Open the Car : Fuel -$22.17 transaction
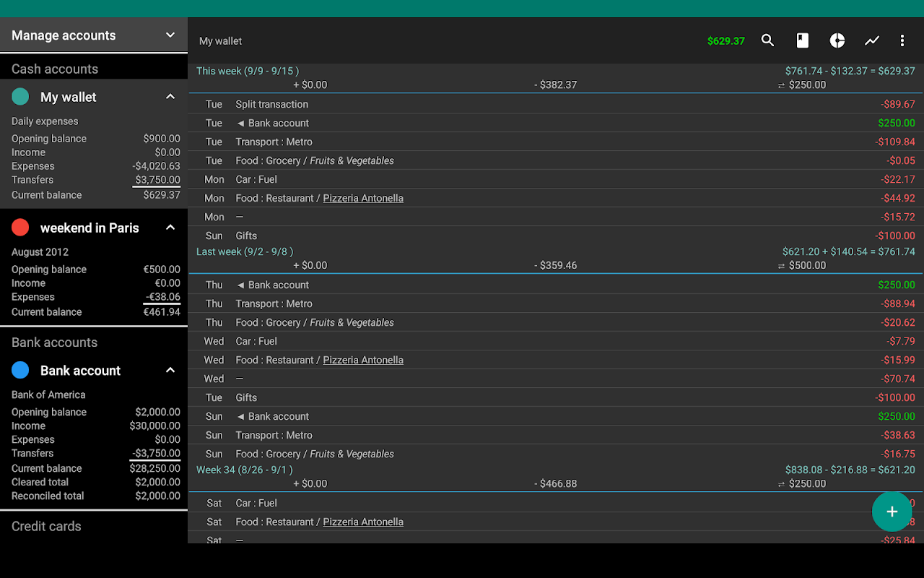The image size is (924, 578). (556, 179)
